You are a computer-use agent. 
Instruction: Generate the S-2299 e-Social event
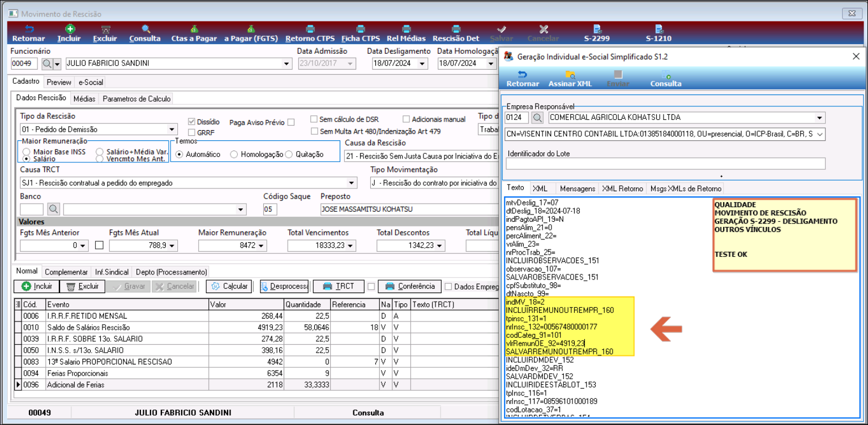point(597,33)
